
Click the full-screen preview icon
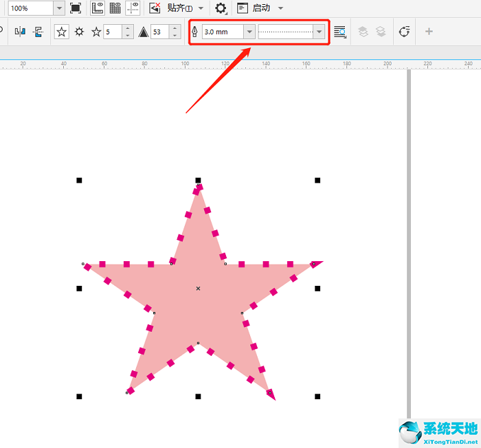coord(76,8)
